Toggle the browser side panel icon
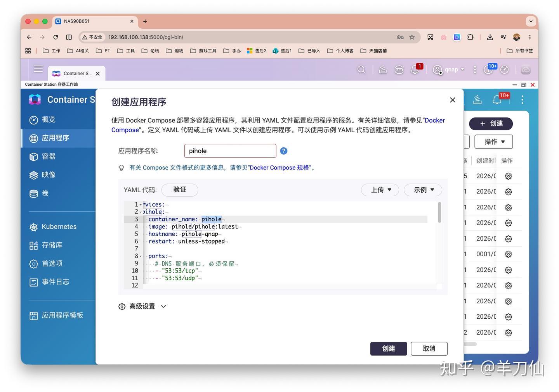Viewport: 559px width, 392px height. [69, 37]
